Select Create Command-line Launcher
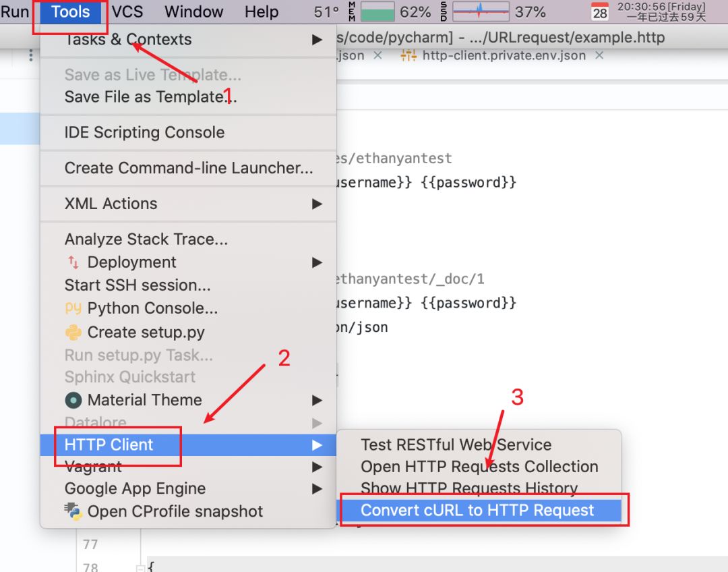 tap(188, 168)
